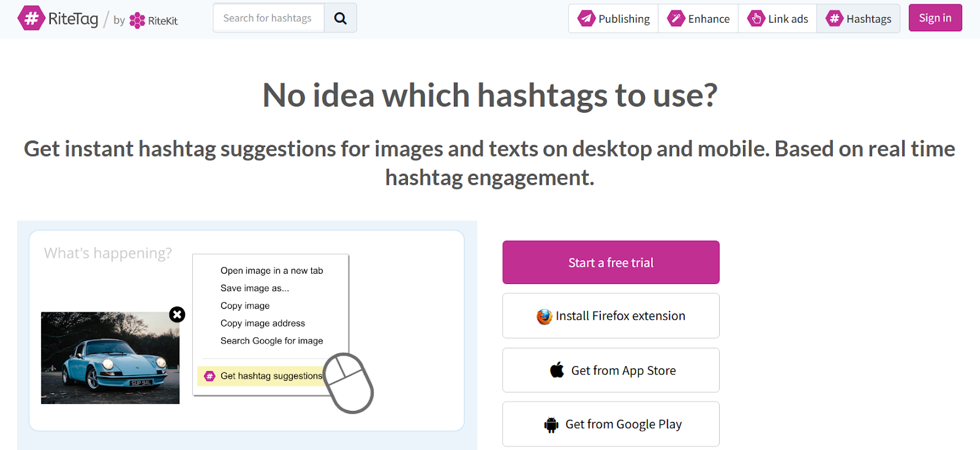
Task: Click Install Firefox extension button
Action: point(611,316)
